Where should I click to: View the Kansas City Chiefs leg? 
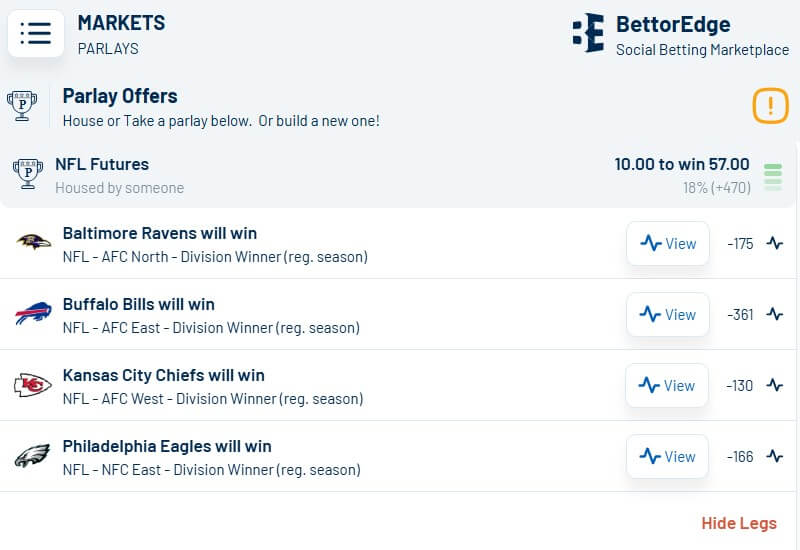click(x=668, y=385)
